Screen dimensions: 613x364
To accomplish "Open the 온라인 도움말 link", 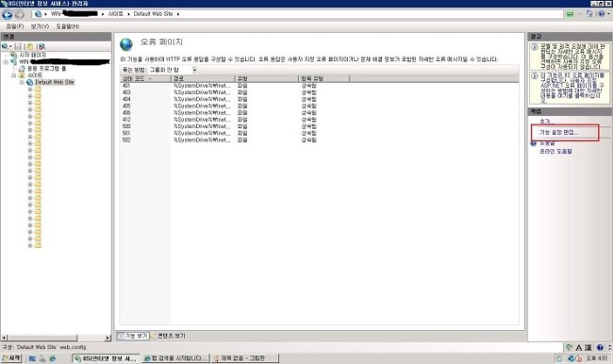I will (555, 151).
